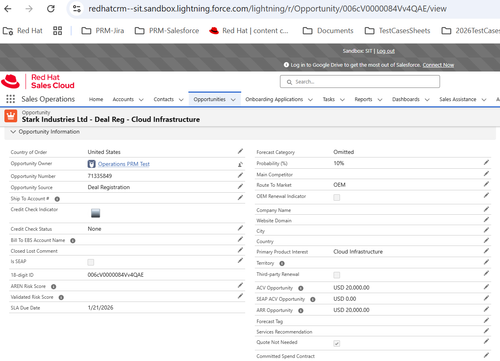The width and height of the screenshot is (500, 361).
Task: Open the Onboarding Applications dropdown arrow
Action: 310,99
